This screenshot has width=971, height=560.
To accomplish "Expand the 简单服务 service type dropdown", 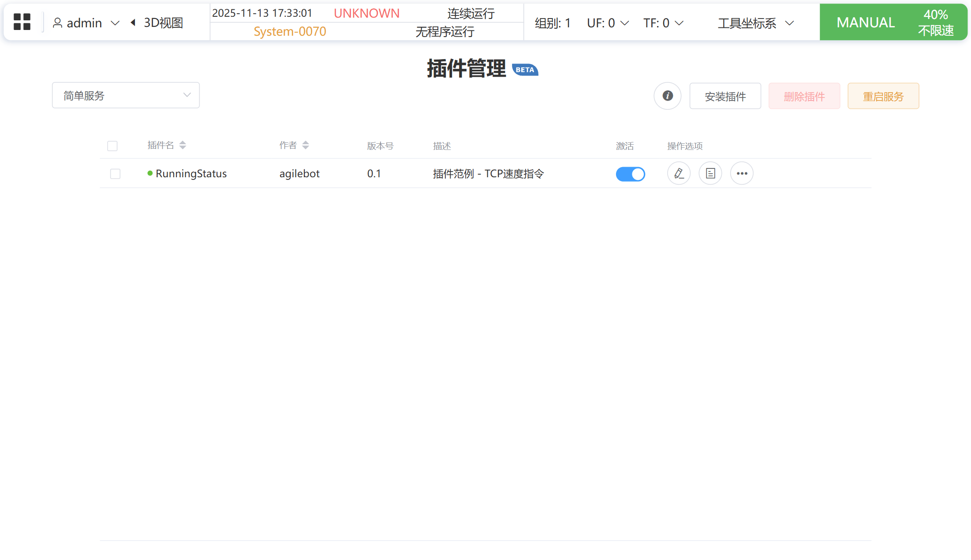I will pyautogui.click(x=126, y=95).
